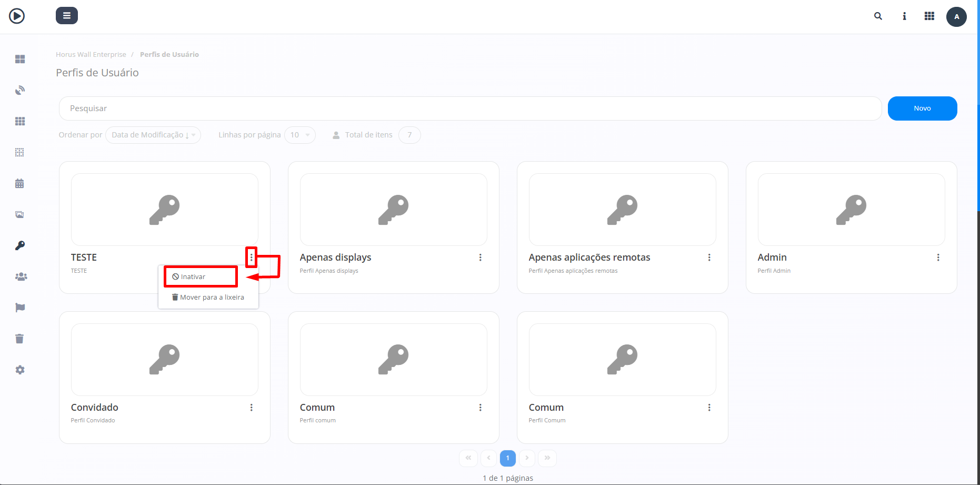
Task: Open the Settings gear in the sidebar
Action: click(x=20, y=369)
